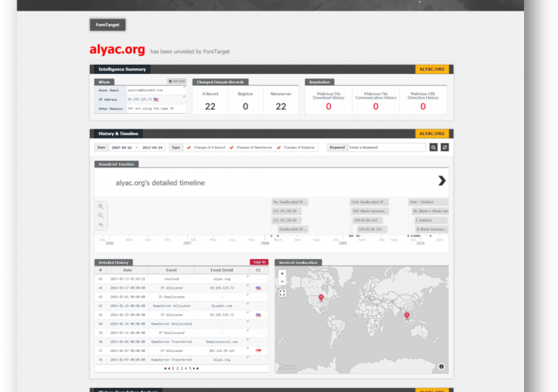Toggle Changes of NameServer checkbox

click(x=231, y=148)
